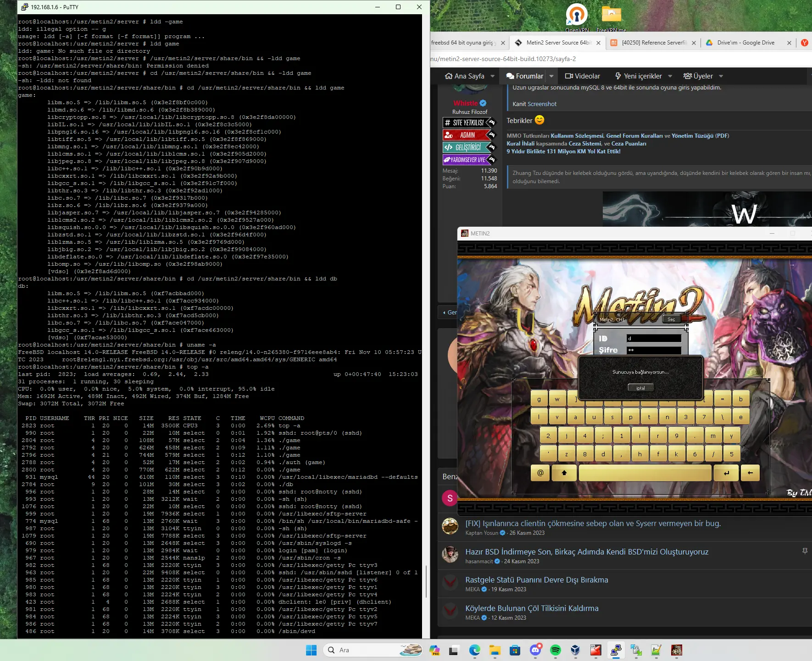Open Discord from the taskbar
This screenshot has width=812, height=661.
point(535,650)
